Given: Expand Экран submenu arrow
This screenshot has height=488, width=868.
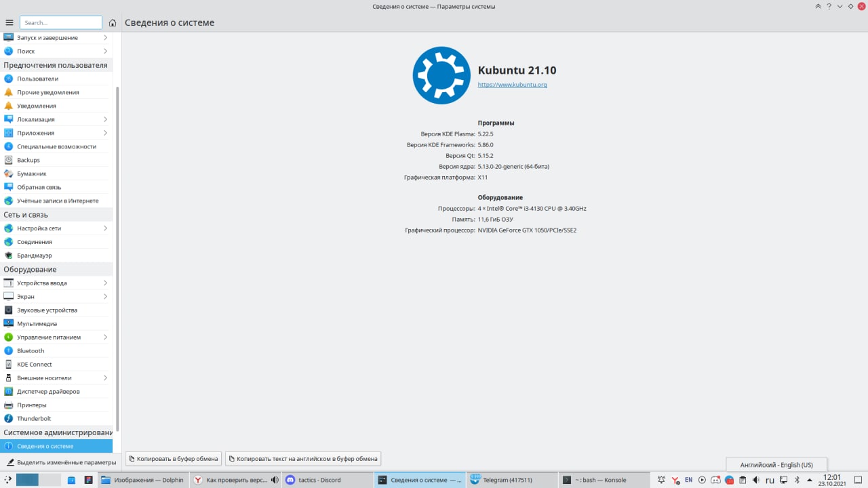Looking at the screenshot, I should [105, 296].
